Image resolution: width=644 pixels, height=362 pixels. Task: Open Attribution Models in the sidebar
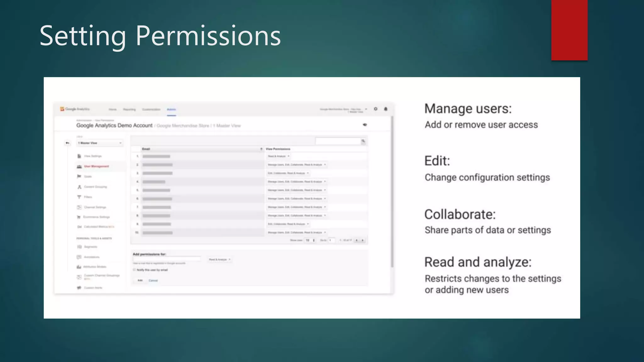(x=92, y=267)
